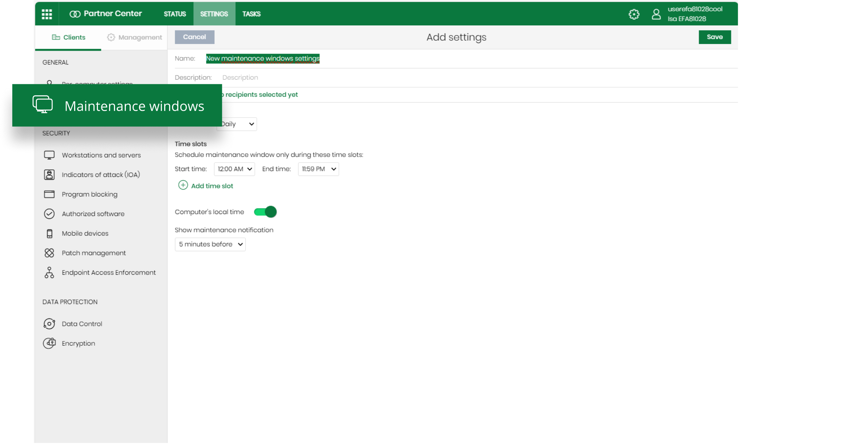Expand the 5 minutes before notification dropdown
Image resolution: width=868 pixels, height=447 pixels.
pos(210,244)
